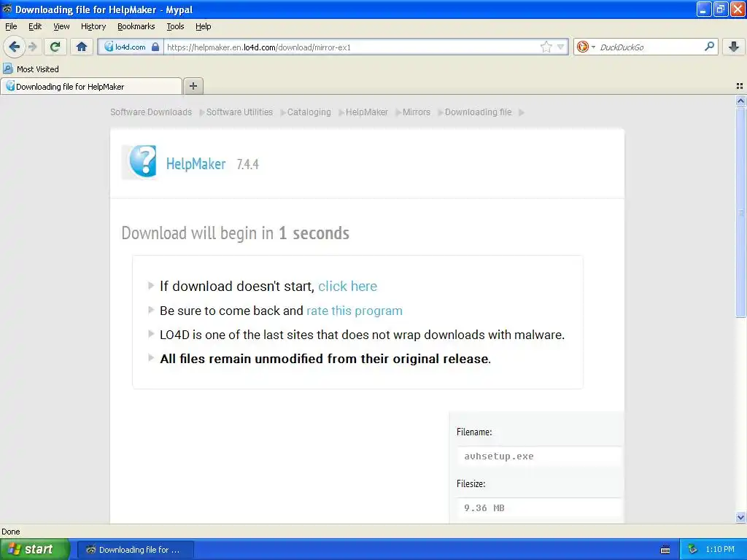Reload the current page
The width and height of the screenshot is (747, 560).
coord(55,47)
